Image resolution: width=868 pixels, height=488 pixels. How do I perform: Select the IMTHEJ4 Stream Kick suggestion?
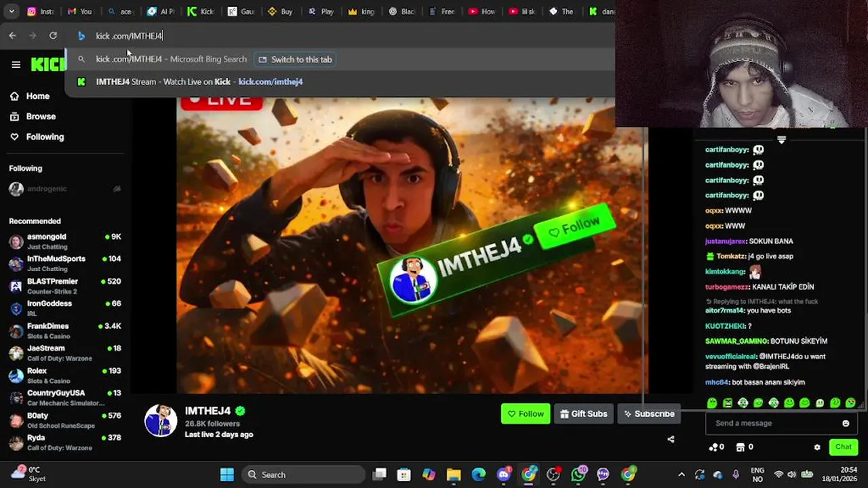click(339, 82)
